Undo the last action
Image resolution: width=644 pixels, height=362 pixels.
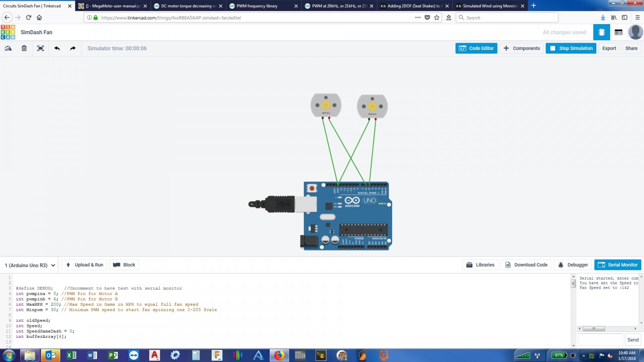pyautogui.click(x=57, y=48)
